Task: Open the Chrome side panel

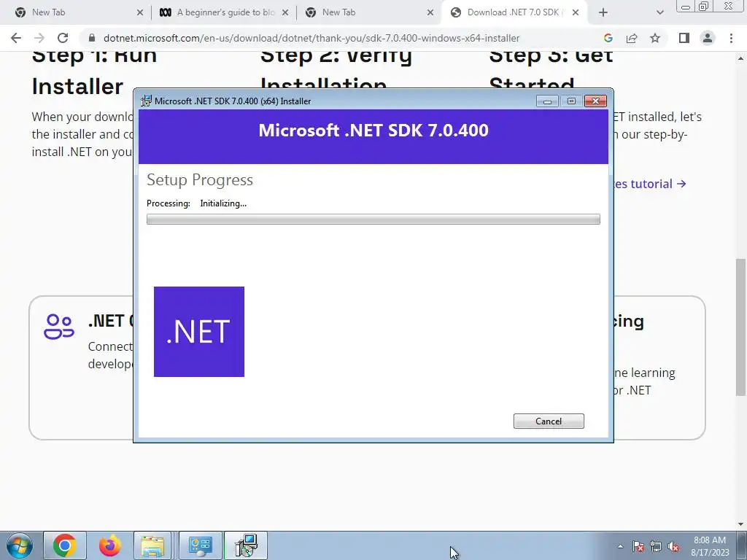Action: tap(684, 38)
